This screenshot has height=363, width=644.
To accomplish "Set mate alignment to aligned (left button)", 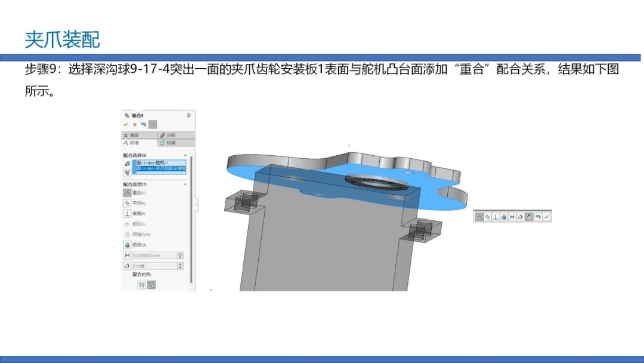I will pyautogui.click(x=142, y=284).
